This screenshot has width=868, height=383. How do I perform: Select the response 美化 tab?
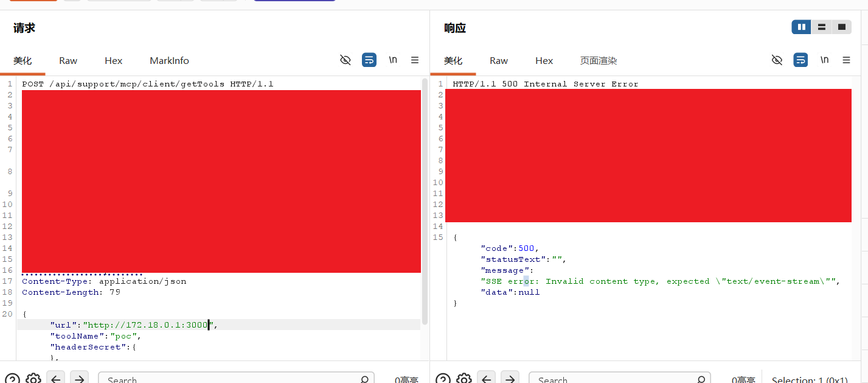coord(453,61)
